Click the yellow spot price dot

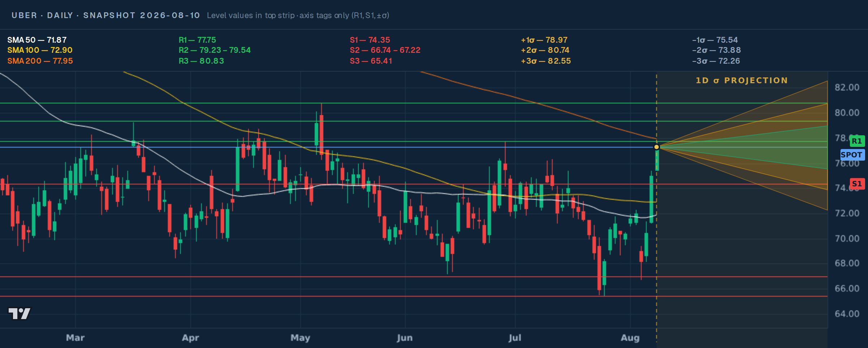pyautogui.click(x=656, y=147)
